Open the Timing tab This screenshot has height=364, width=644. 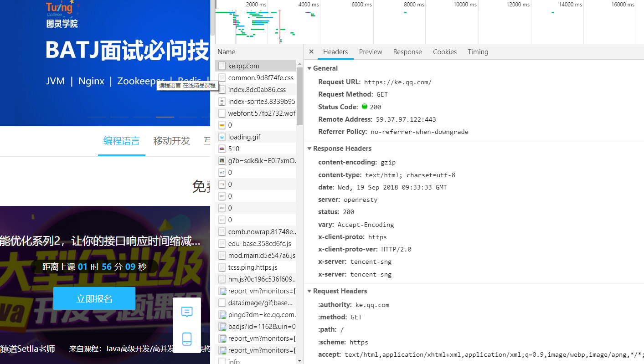point(478,52)
